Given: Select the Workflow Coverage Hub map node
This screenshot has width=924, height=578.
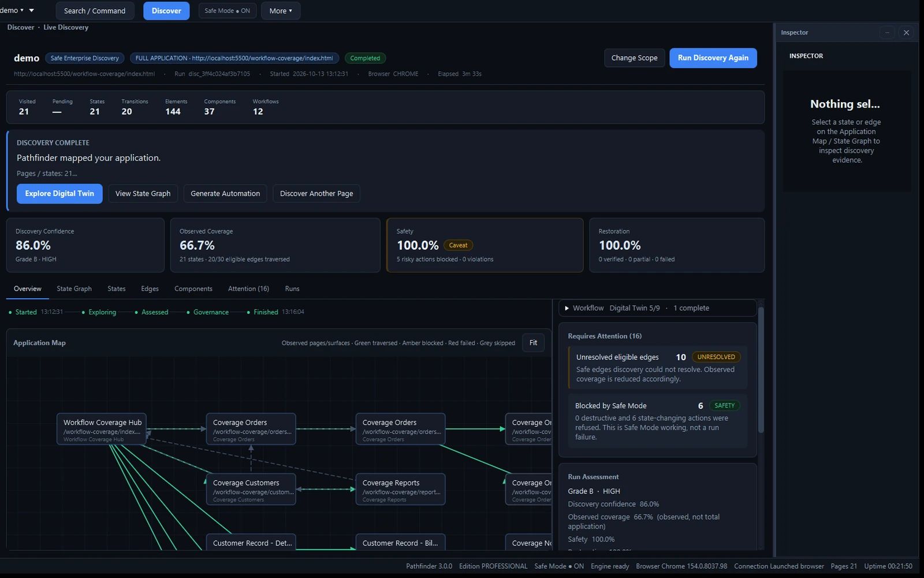Looking at the screenshot, I should 102,429.
